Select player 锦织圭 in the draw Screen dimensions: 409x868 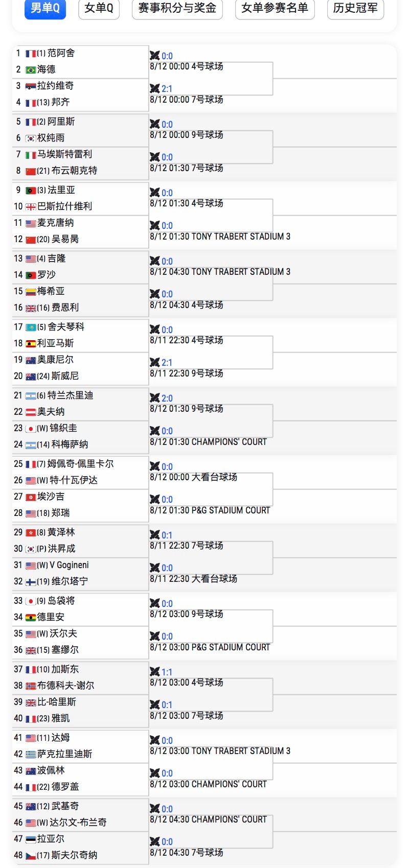point(63,428)
